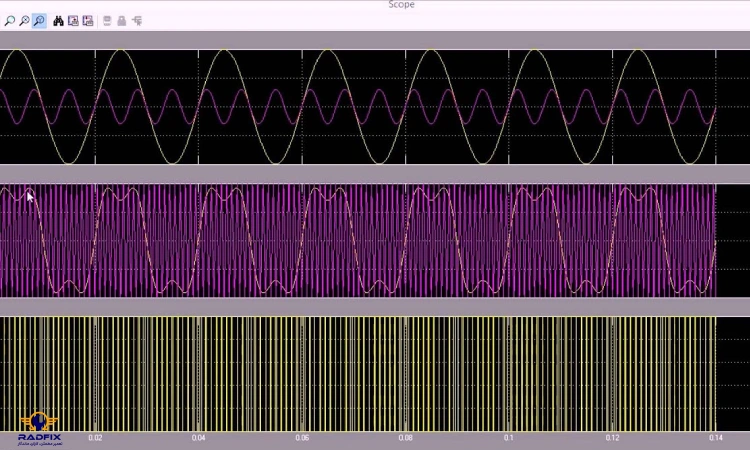Click the 0.12 time axis label
The width and height of the screenshot is (750, 450).
(611, 437)
